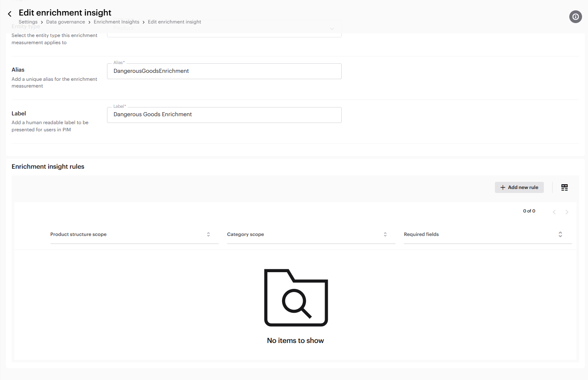Navigate to Settings via breadcrumb
Screen dimensions: 588x380
[28, 22]
